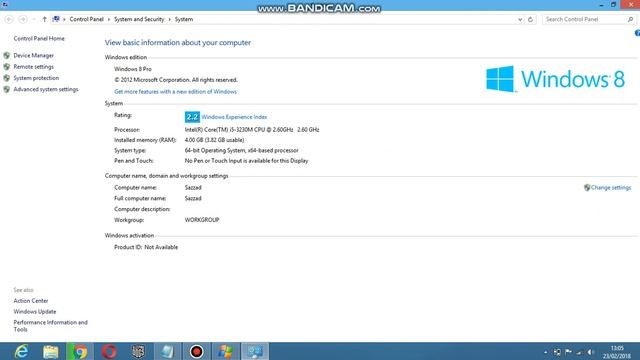Open the Action Center link under See also
640x360 pixels.
click(x=31, y=301)
